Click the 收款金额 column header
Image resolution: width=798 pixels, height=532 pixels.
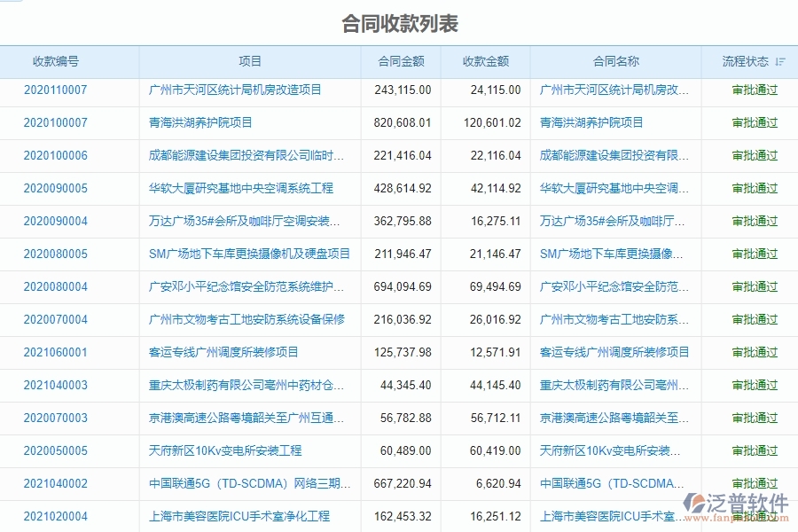tap(487, 61)
